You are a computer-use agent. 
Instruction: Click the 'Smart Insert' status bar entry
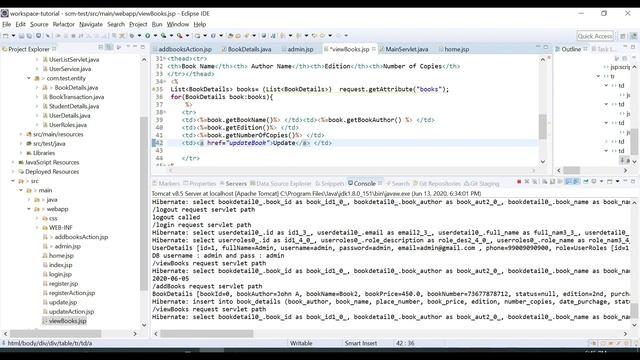pyautogui.click(x=361, y=343)
